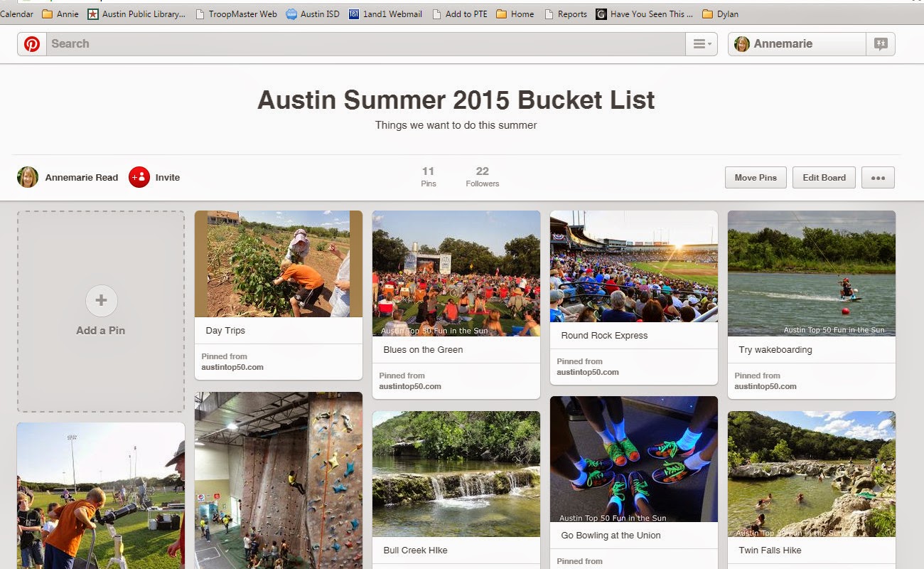Click Annemarie Read's avatar in the board header

click(27, 177)
